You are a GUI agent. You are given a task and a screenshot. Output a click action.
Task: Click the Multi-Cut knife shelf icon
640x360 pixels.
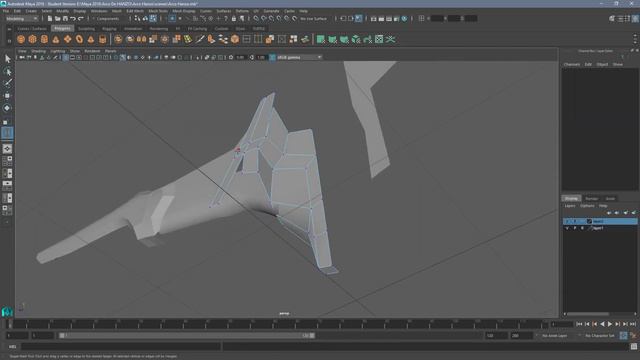click(200, 39)
